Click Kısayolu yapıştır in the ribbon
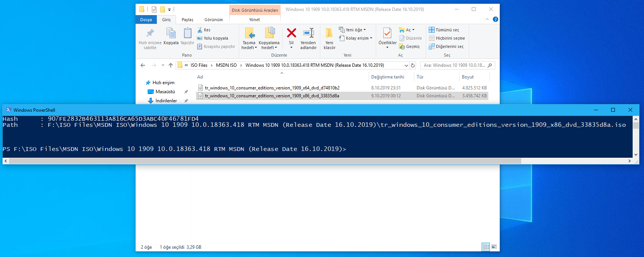This screenshot has height=257, width=644. [x=216, y=46]
